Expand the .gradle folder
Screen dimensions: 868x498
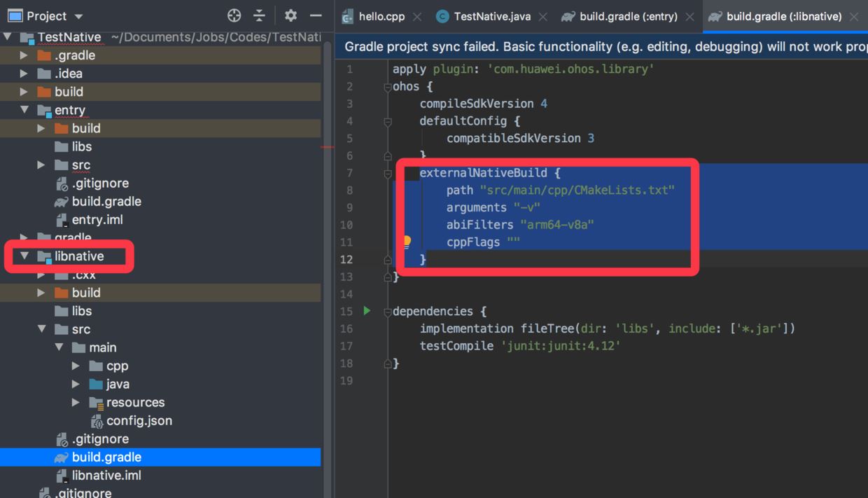point(24,55)
